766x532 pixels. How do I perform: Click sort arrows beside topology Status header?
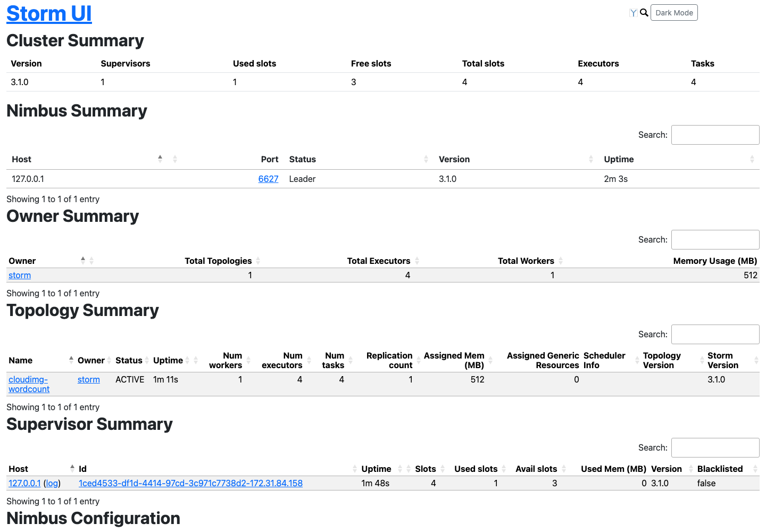coord(147,360)
